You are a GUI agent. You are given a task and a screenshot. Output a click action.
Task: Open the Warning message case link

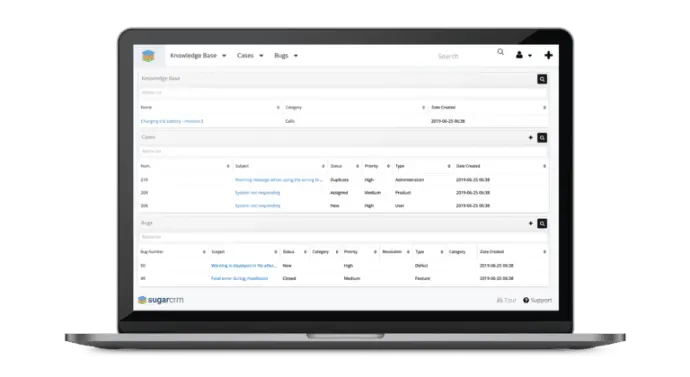point(279,180)
